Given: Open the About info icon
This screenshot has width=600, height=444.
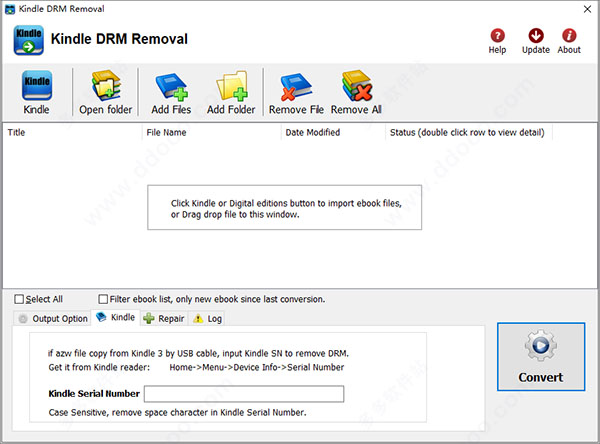Looking at the screenshot, I should pos(569,36).
